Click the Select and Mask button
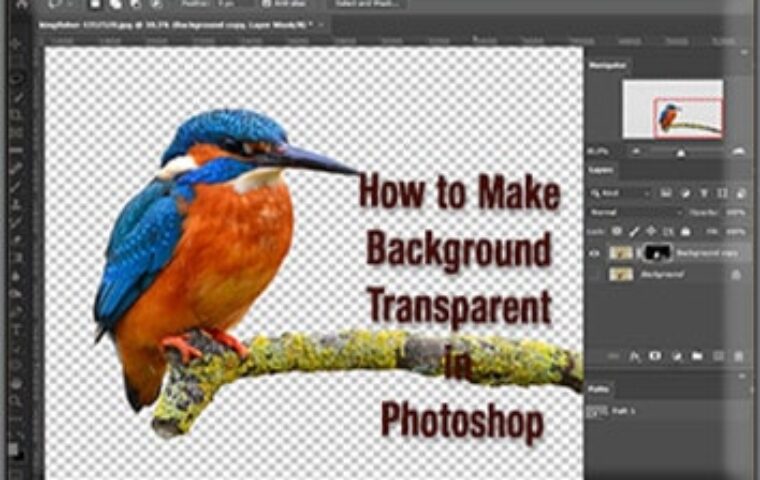760x480 pixels. click(367, 4)
